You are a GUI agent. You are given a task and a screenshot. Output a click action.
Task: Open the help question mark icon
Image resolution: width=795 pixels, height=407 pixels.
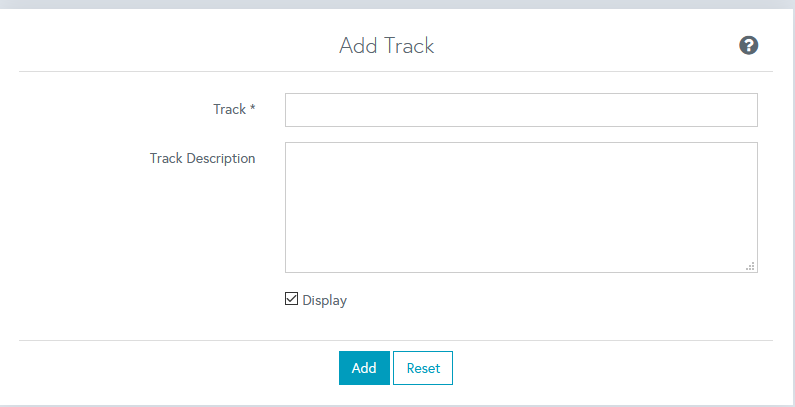pos(748,45)
